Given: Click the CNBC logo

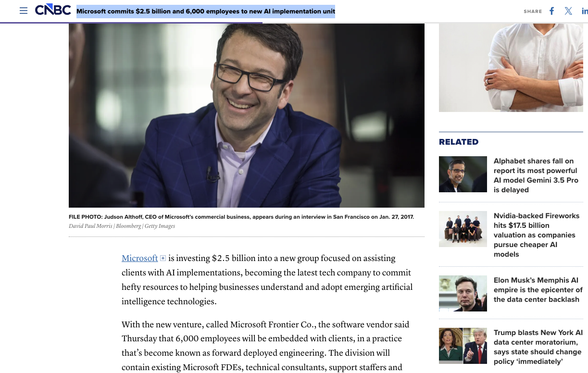Looking at the screenshot, I should tap(53, 10).
